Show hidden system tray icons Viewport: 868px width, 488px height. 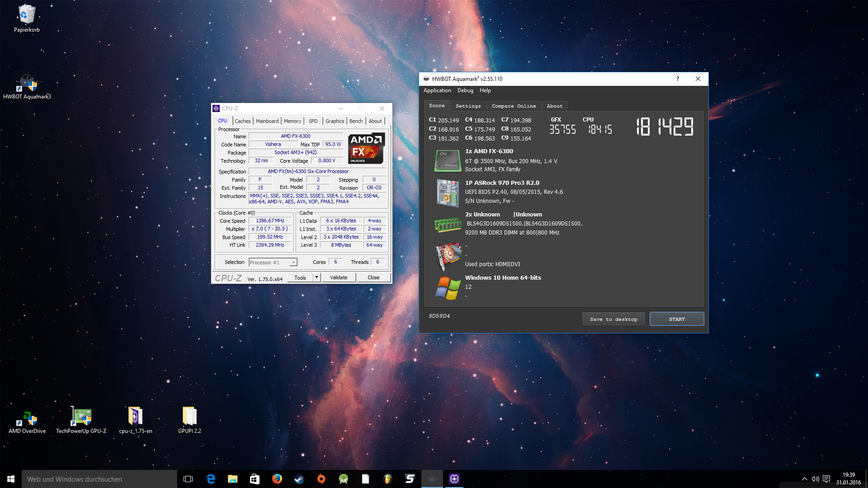804,479
